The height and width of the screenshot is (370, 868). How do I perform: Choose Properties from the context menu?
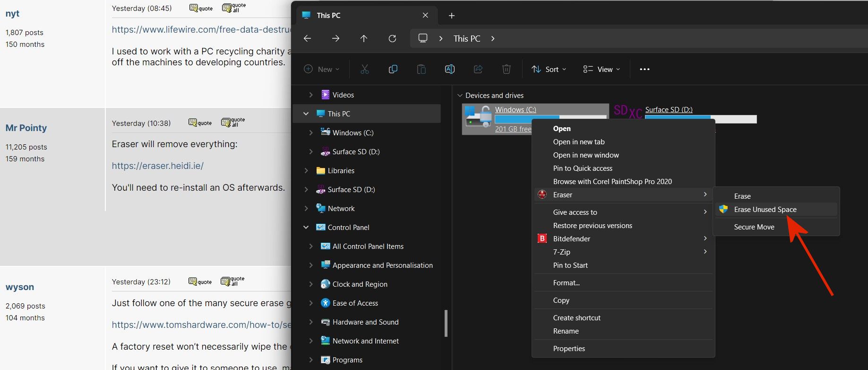click(569, 349)
